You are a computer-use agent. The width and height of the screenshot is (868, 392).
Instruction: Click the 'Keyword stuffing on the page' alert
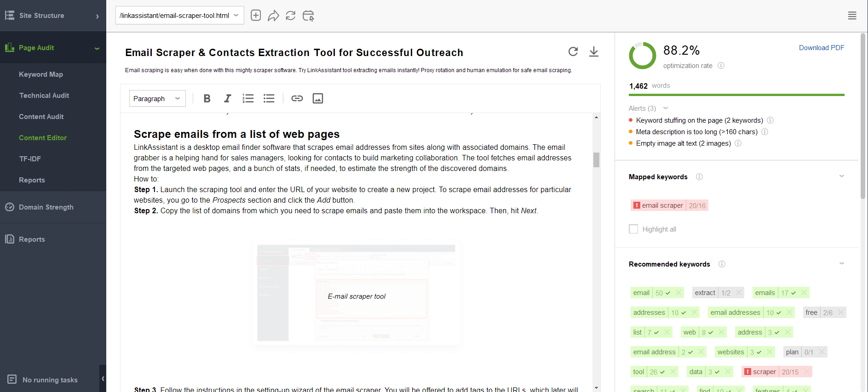699,120
